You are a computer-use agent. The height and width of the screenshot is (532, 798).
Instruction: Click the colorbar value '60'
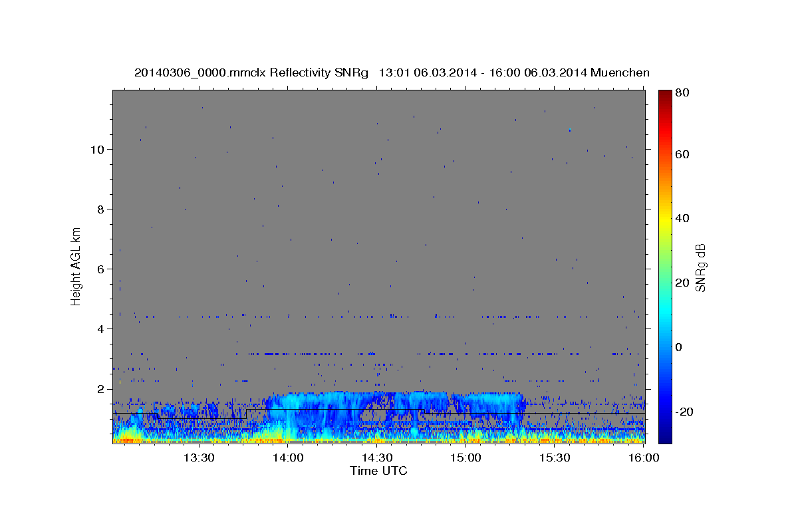[x=684, y=154]
